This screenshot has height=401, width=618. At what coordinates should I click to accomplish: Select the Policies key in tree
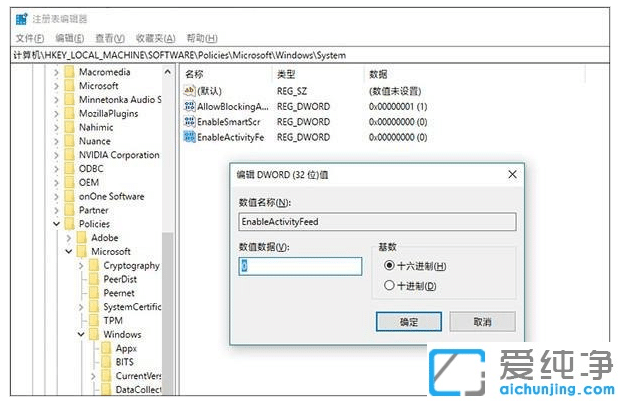94,224
